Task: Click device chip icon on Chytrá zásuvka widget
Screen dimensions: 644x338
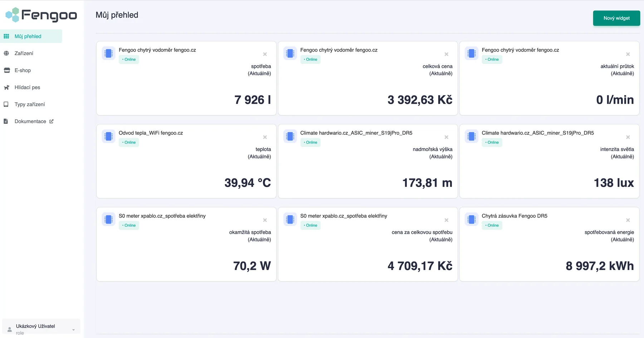Action: (x=472, y=220)
